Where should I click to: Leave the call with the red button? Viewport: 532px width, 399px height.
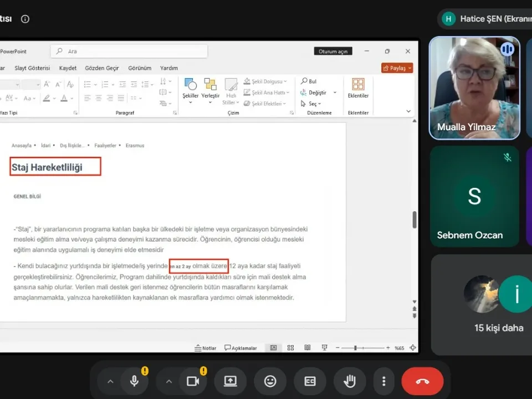(422, 381)
